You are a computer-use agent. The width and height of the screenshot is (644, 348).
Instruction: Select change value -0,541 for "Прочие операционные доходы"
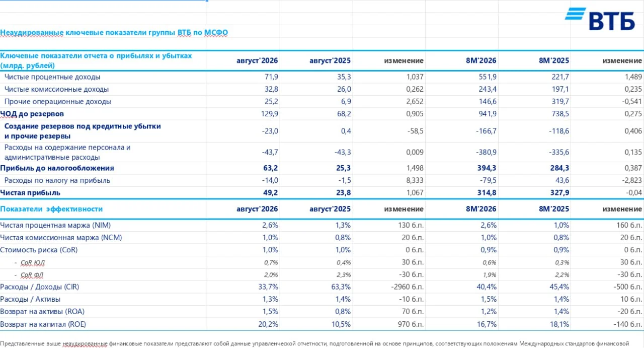click(631, 101)
